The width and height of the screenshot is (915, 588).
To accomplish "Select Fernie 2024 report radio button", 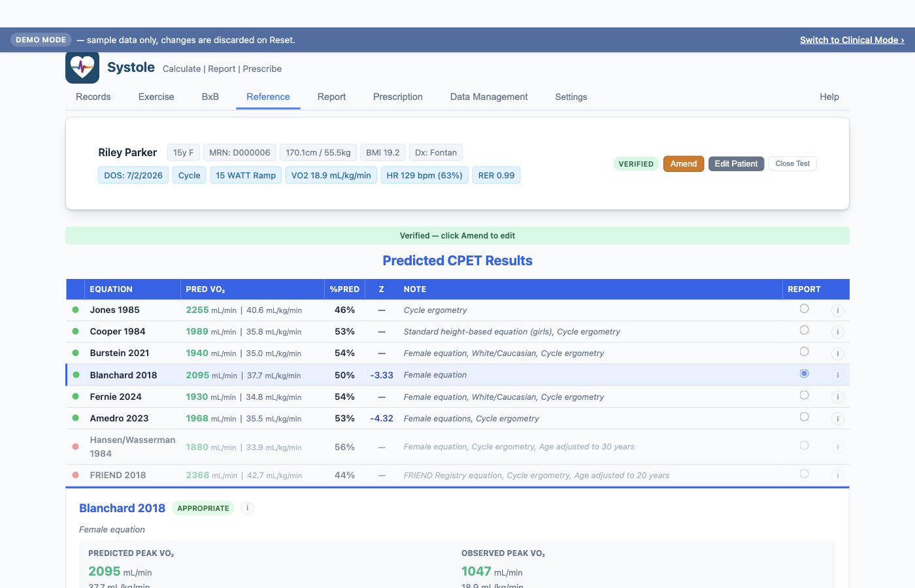I will pyautogui.click(x=805, y=395).
